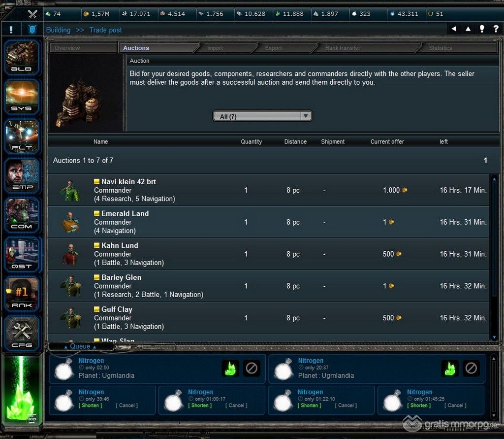Viewport: 504px width, 439px height.
Task: Collapse the Queue panel
Action: pyautogui.click(x=80, y=346)
